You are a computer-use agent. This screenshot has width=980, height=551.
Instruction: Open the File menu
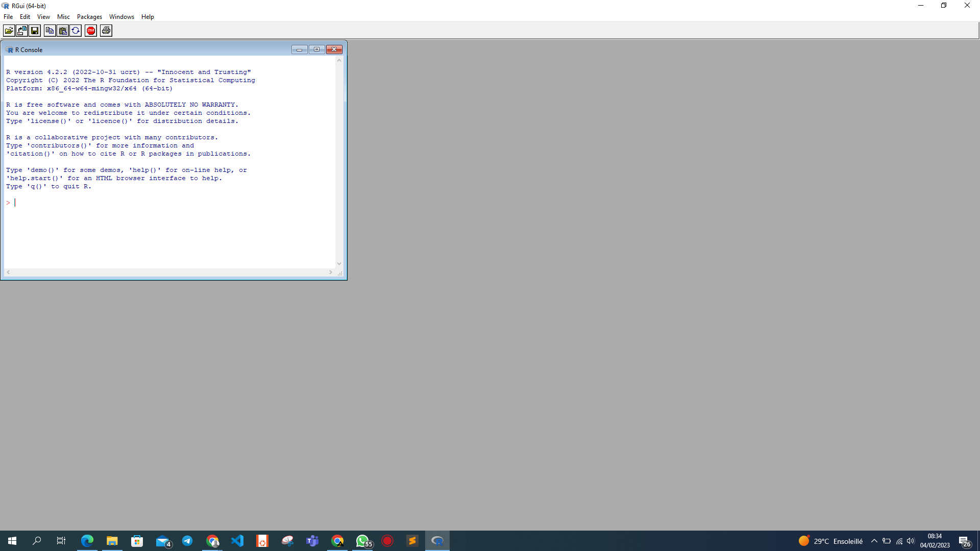(x=8, y=17)
